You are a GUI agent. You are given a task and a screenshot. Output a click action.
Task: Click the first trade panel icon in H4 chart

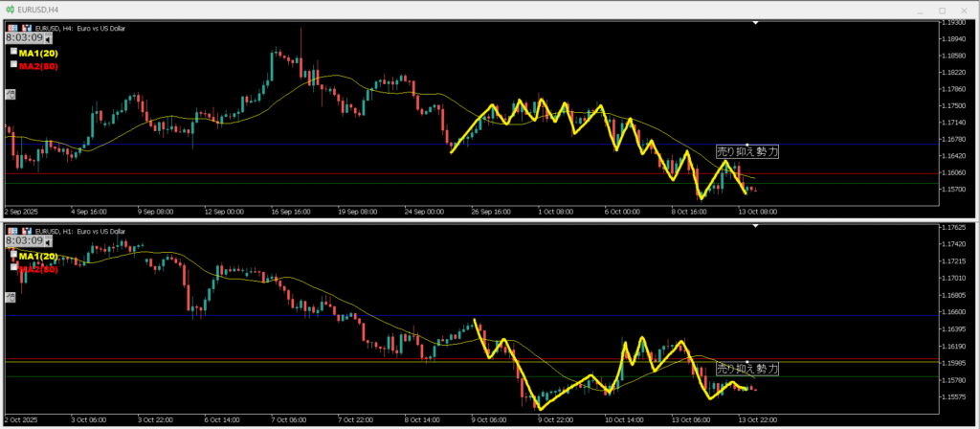(11, 28)
